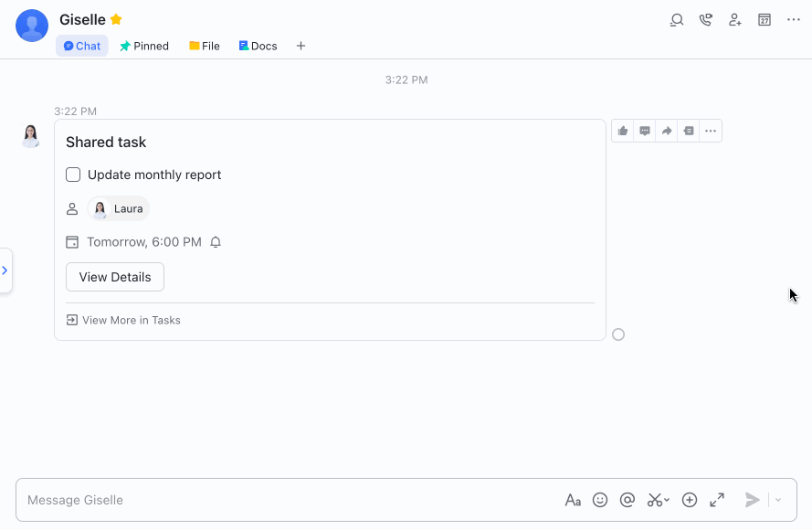
Task: Expand the collapsed left sidebar chevron
Action: coord(6,270)
